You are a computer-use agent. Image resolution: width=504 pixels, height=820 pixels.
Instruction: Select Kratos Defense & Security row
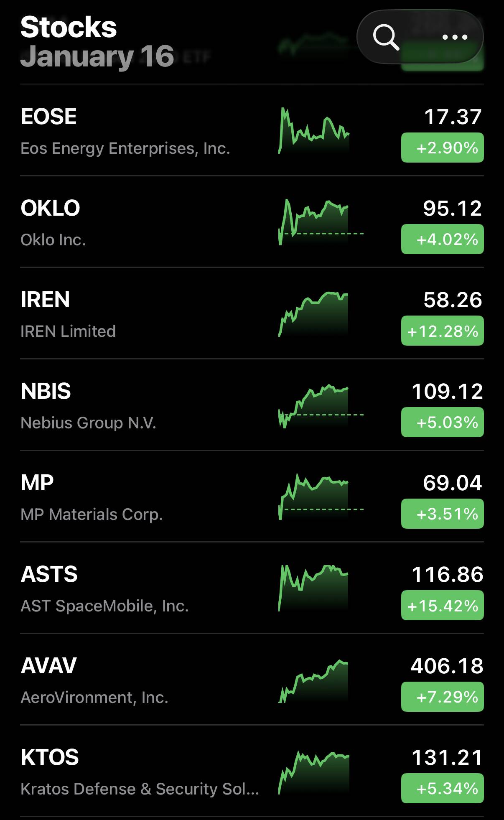[140, 789]
